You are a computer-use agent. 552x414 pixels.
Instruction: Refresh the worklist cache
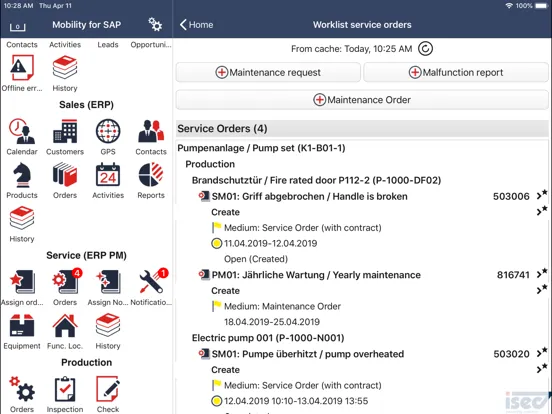coord(425,49)
